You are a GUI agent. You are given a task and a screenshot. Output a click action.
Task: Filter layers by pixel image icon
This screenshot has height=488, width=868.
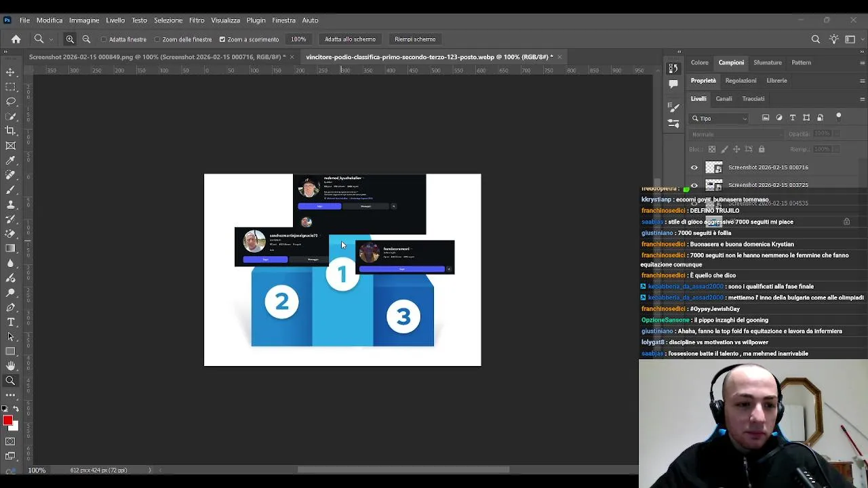pyautogui.click(x=766, y=118)
